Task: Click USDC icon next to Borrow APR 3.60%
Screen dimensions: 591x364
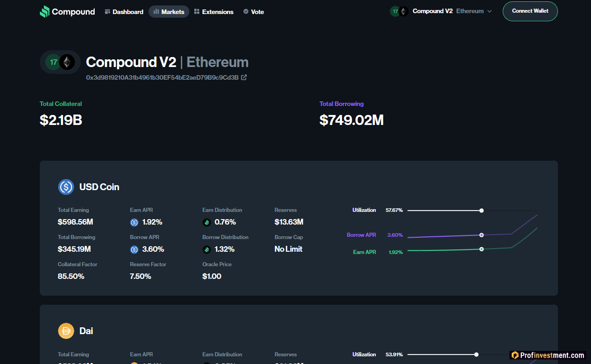Action: point(134,249)
